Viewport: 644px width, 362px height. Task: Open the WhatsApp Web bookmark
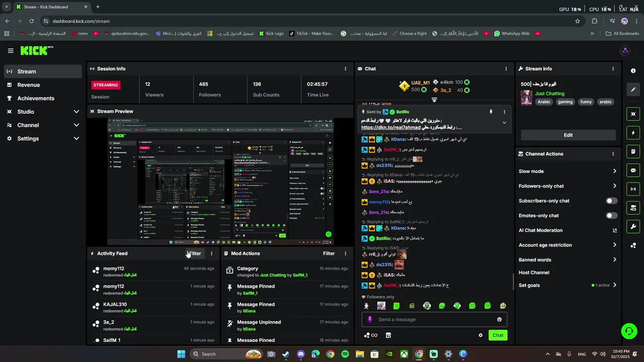pos(511,34)
